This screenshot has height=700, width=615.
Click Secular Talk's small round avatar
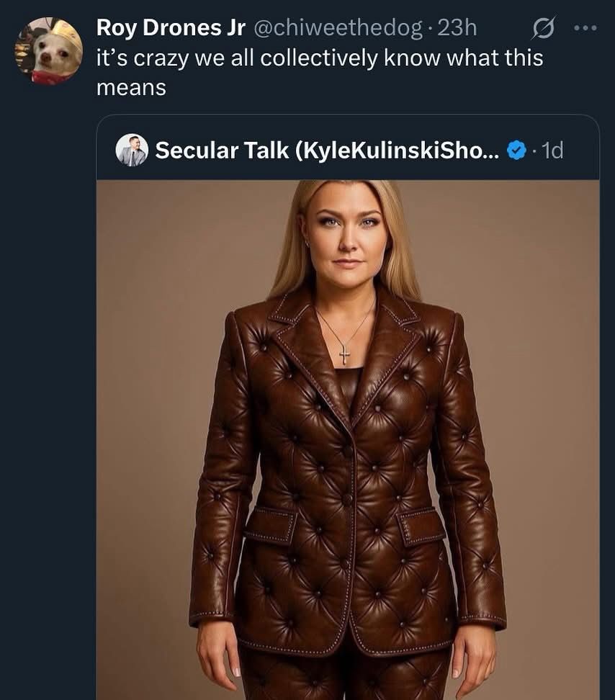[x=132, y=150]
